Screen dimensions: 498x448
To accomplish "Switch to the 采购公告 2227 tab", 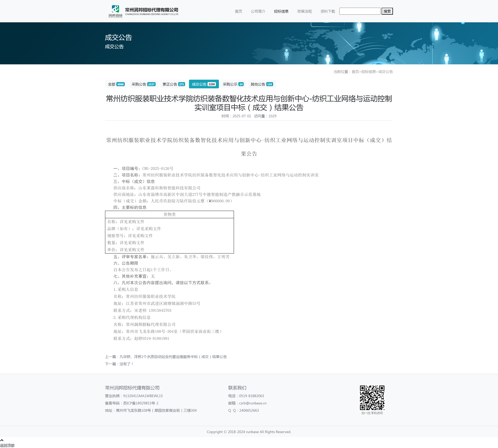I will [x=143, y=84].
